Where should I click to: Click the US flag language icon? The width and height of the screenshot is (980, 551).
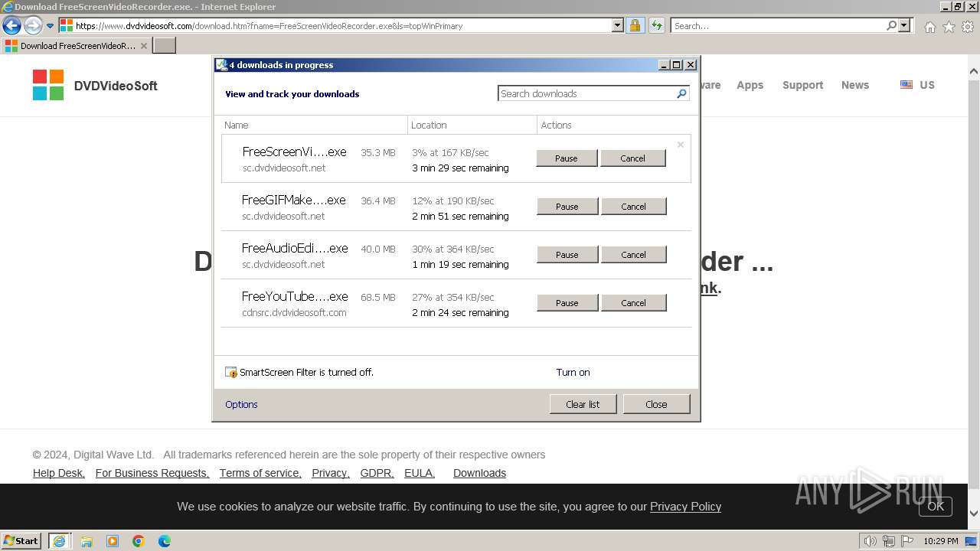tap(906, 85)
